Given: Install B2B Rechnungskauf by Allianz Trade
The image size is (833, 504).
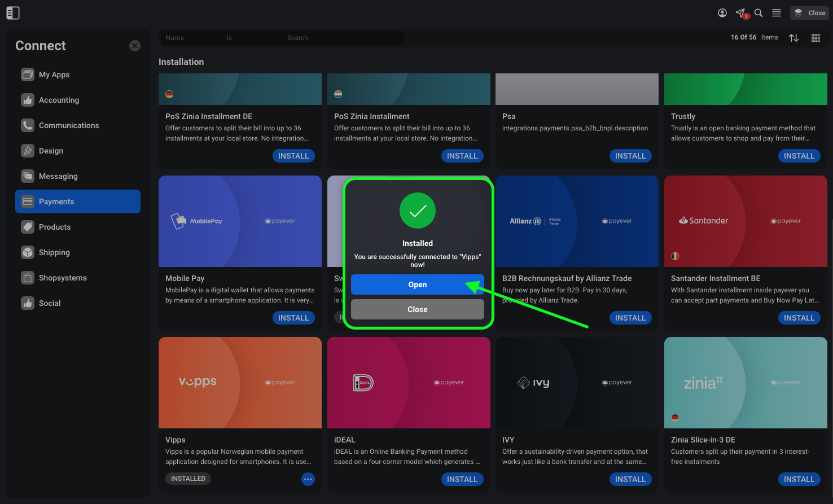Looking at the screenshot, I should click(x=630, y=318).
